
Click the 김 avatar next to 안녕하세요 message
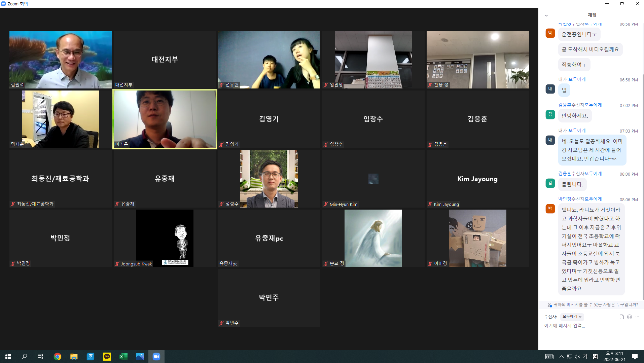[x=550, y=114]
